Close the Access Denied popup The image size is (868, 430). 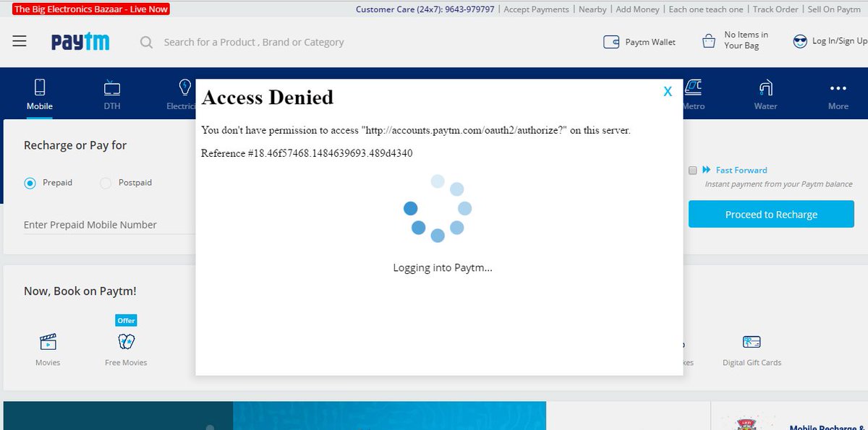tap(668, 91)
